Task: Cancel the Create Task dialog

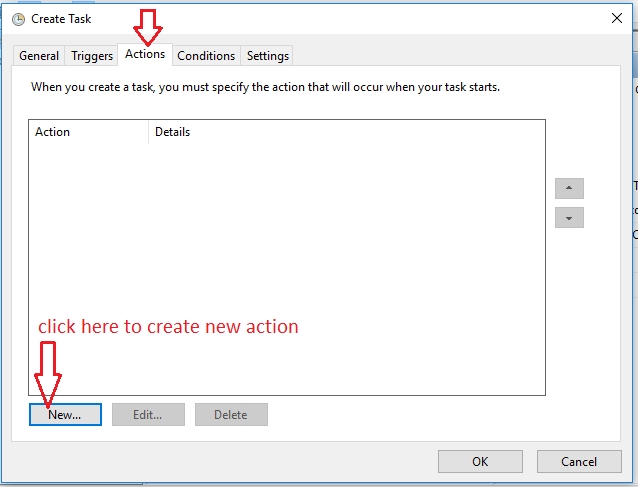Action: click(x=579, y=461)
